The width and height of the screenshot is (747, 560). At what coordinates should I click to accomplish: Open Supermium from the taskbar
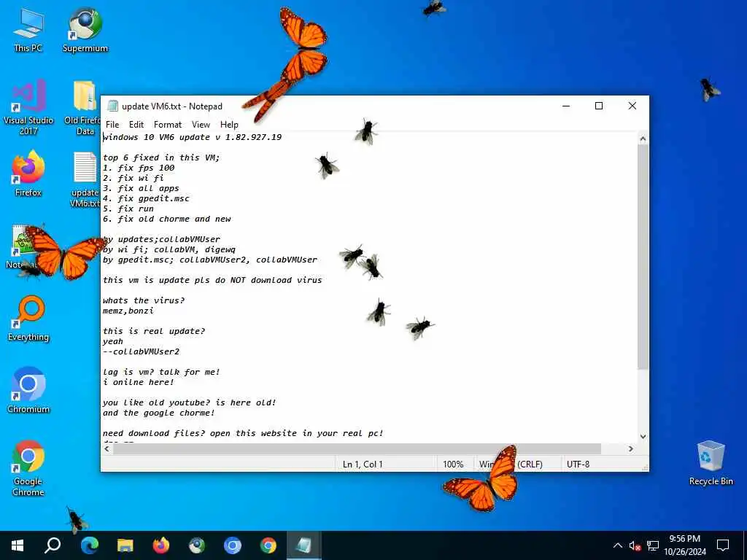click(197, 545)
